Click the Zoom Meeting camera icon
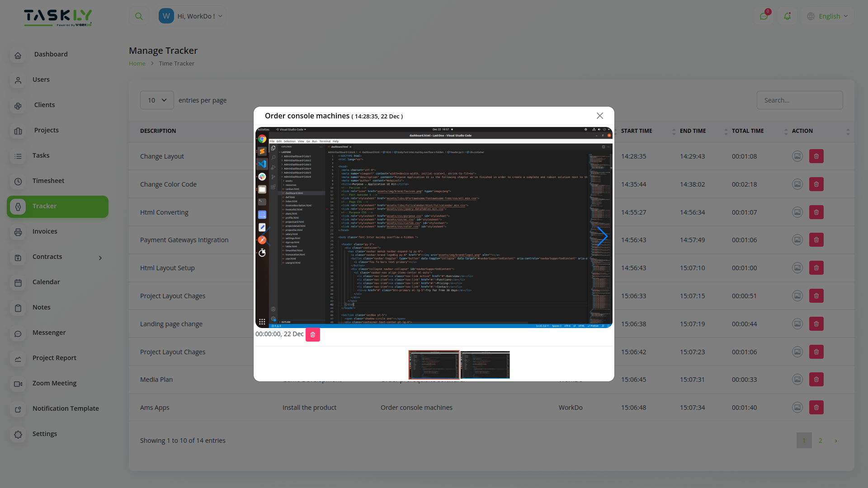This screenshot has width=868, height=488. [x=18, y=384]
